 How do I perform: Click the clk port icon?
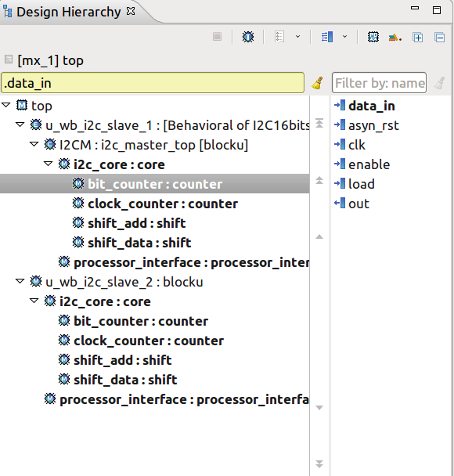[340, 145]
